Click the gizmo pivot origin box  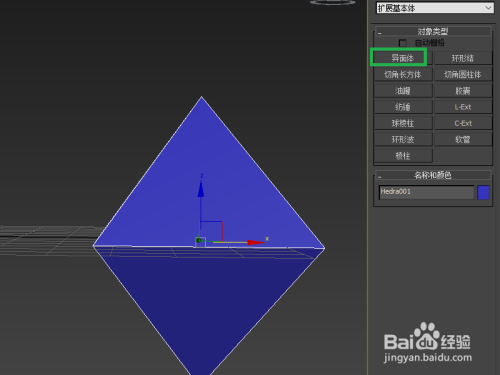(x=200, y=241)
